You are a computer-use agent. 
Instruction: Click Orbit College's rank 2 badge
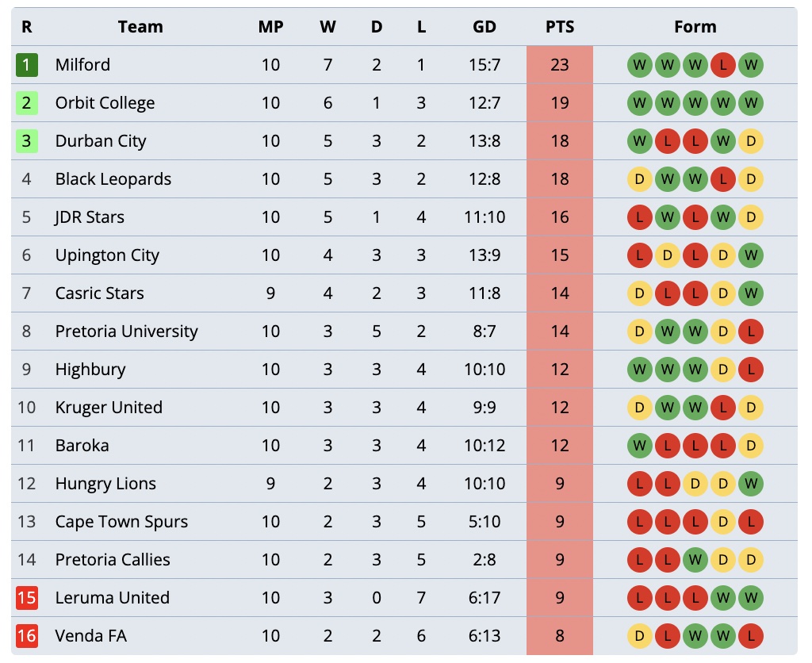coord(27,103)
